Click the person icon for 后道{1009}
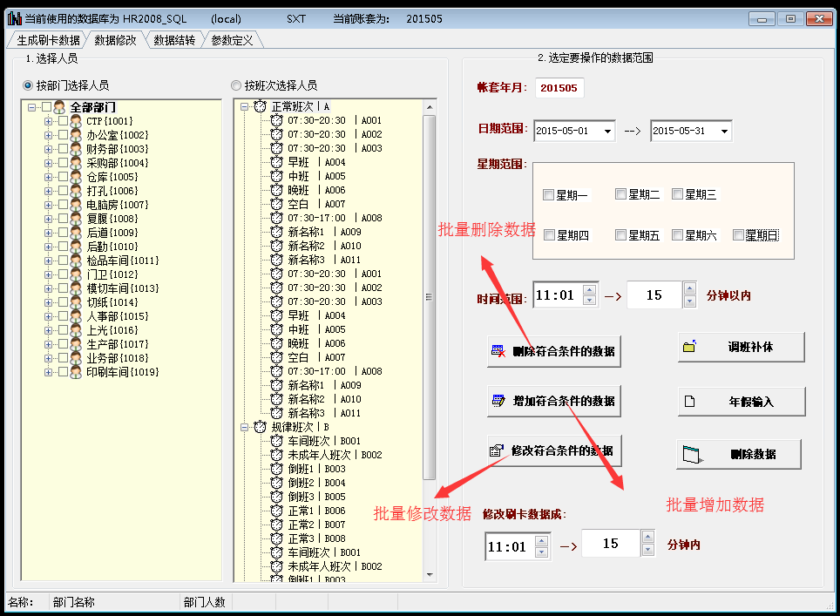 [x=76, y=232]
